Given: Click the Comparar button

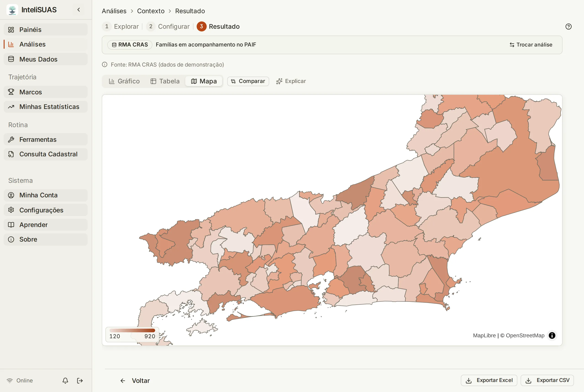Looking at the screenshot, I should 248,81.
